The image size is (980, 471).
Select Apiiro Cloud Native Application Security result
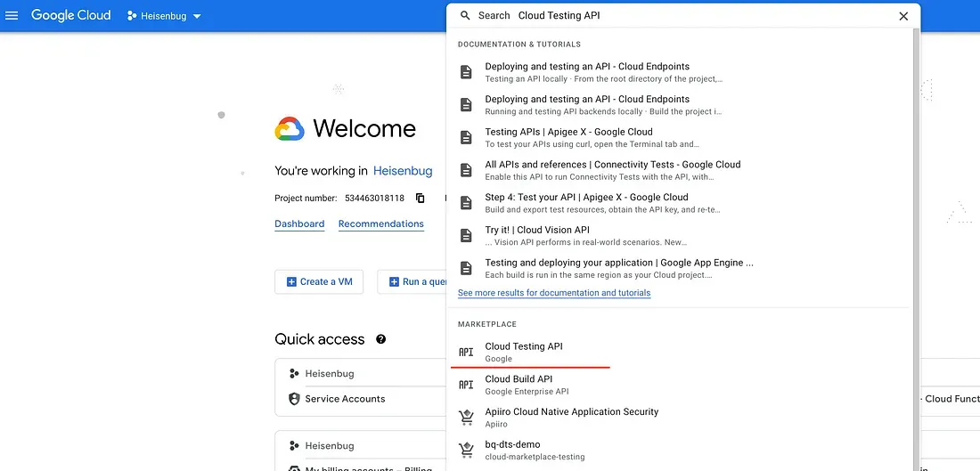tap(678, 418)
